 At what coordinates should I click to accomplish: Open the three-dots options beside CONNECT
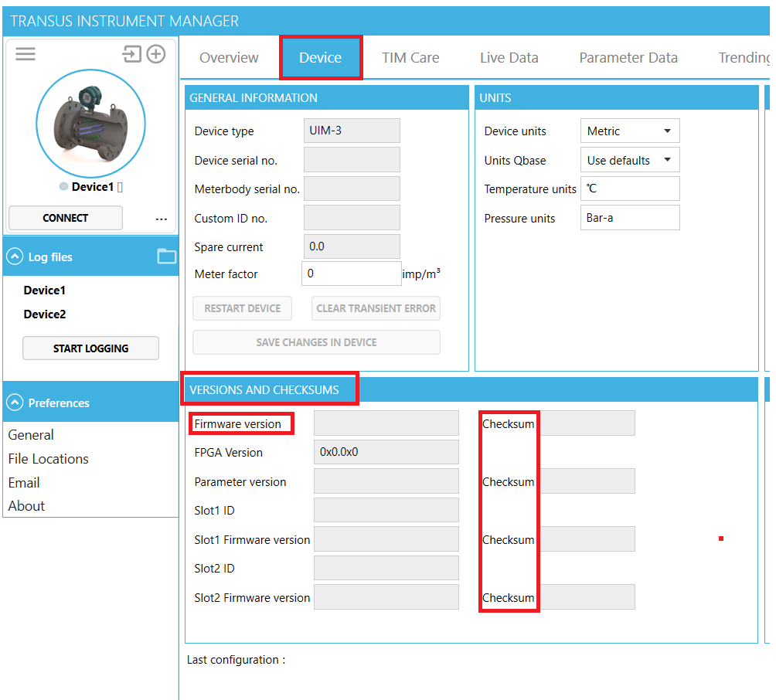click(161, 219)
